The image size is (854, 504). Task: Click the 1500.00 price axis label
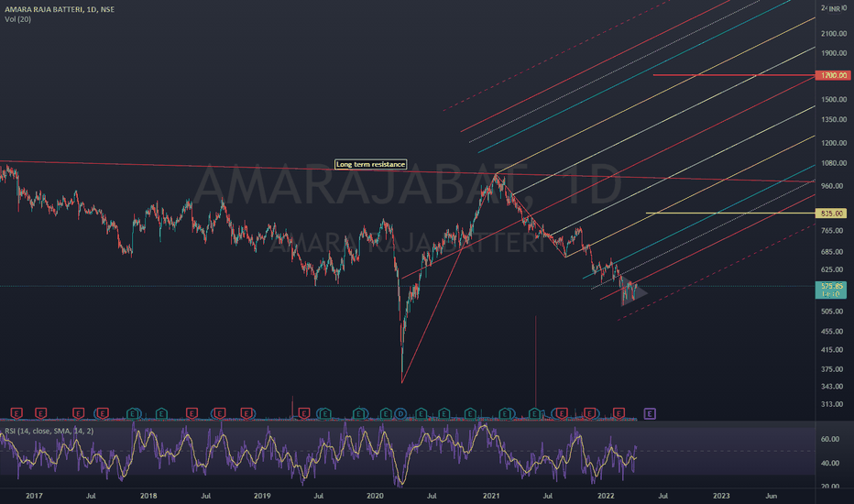pos(834,100)
